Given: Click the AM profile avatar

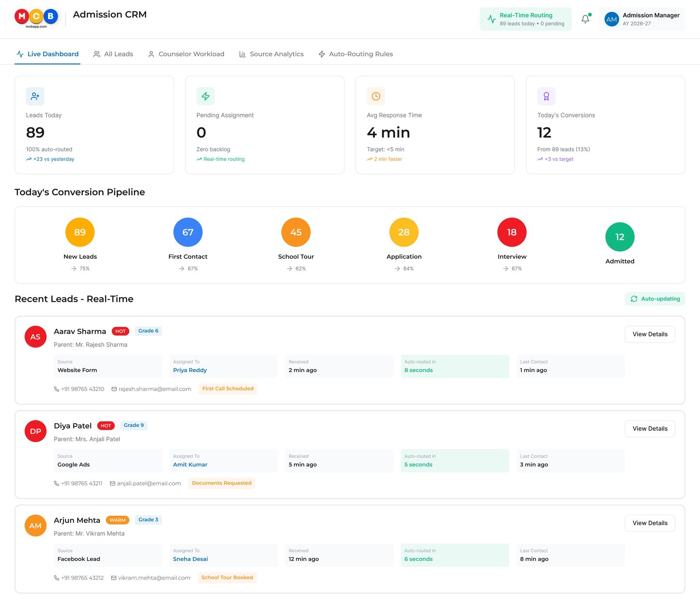Looking at the screenshot, I should click(612, 19).
